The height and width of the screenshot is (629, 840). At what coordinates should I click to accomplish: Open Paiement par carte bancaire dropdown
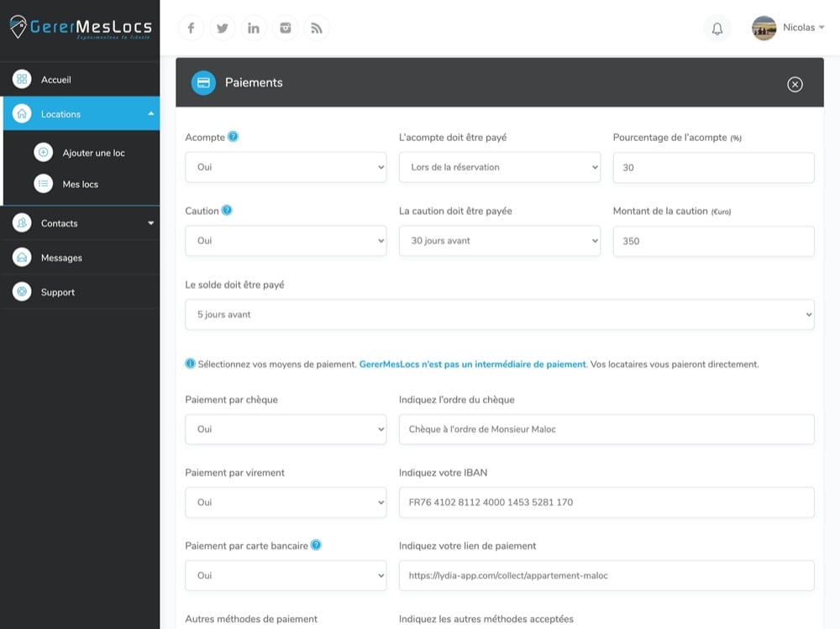[x=286, y=575]
